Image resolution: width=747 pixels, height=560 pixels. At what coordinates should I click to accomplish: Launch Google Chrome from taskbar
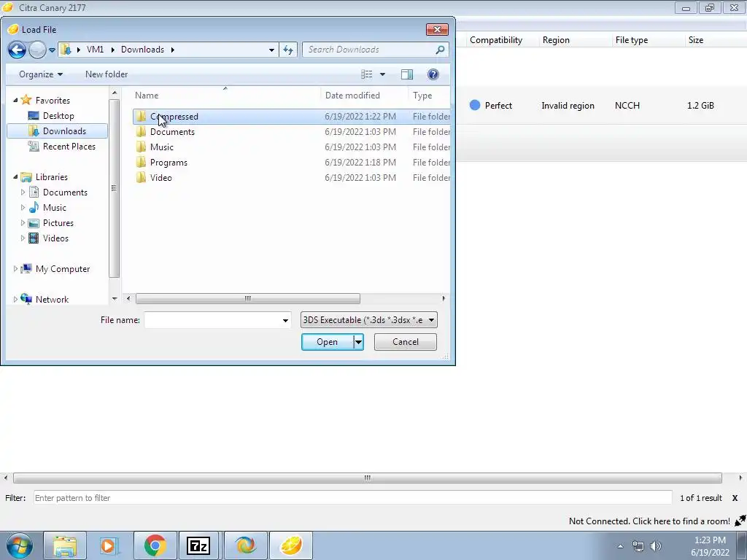155,545
